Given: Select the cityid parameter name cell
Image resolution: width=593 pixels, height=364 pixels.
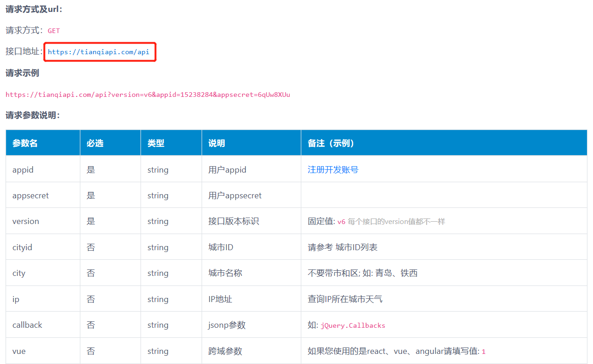Looking at the screenshot, I should pyautogui.click(x=43, y=247).
